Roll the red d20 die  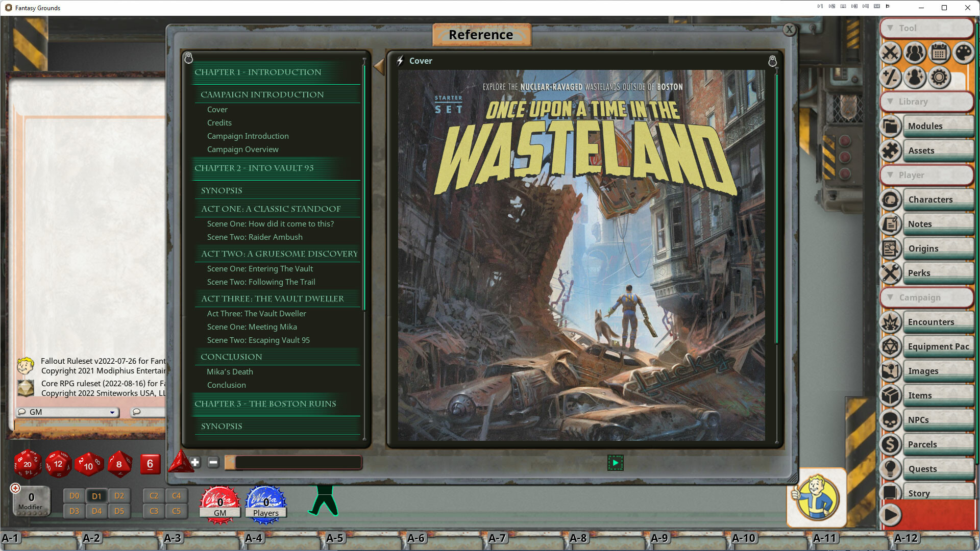[28, 464]
